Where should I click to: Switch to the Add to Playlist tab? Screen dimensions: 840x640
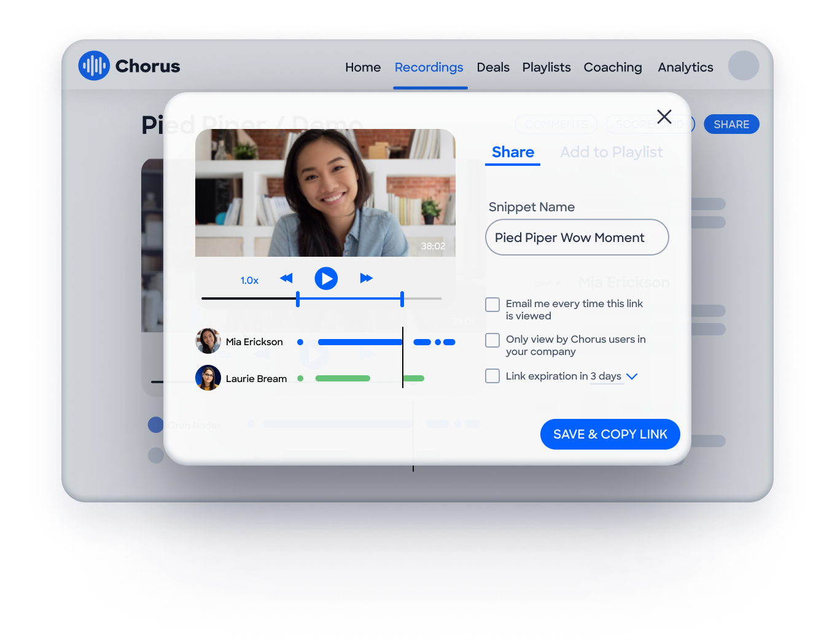[x=612, y=152]
